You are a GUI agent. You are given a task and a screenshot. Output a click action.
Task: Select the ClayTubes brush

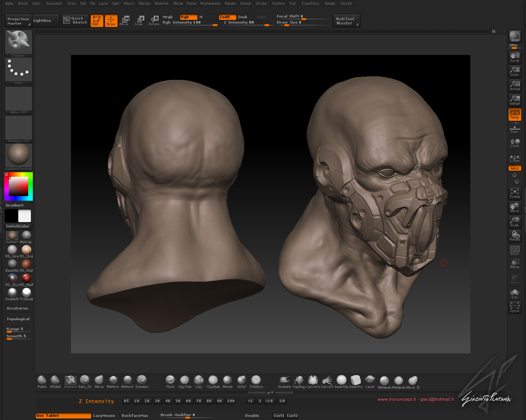pyautogui.click(x=185, y=381)
